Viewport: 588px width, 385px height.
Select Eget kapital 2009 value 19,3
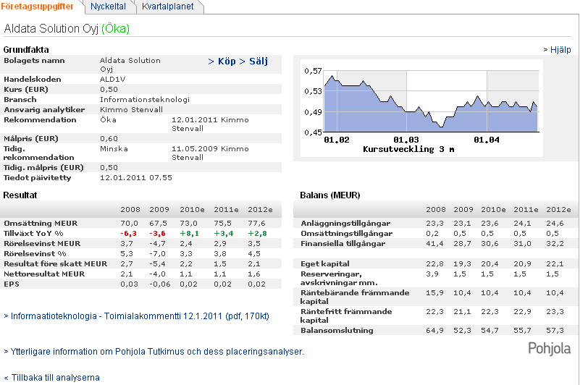point(462,263)
